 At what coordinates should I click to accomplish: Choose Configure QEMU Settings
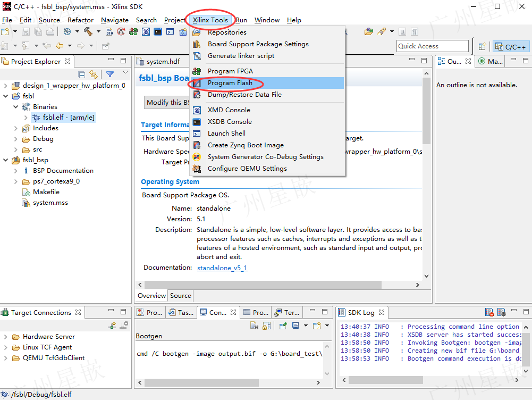coord(268,169)
